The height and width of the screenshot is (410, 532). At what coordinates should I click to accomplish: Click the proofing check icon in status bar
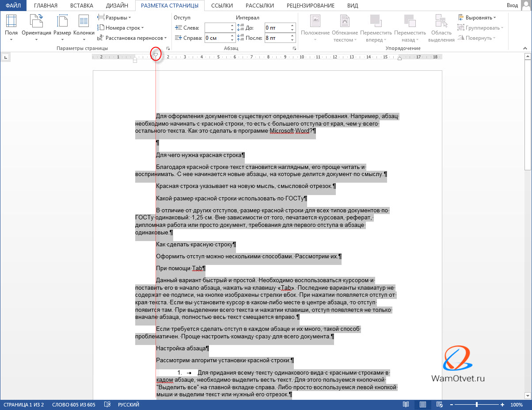(x=107, y=405)
